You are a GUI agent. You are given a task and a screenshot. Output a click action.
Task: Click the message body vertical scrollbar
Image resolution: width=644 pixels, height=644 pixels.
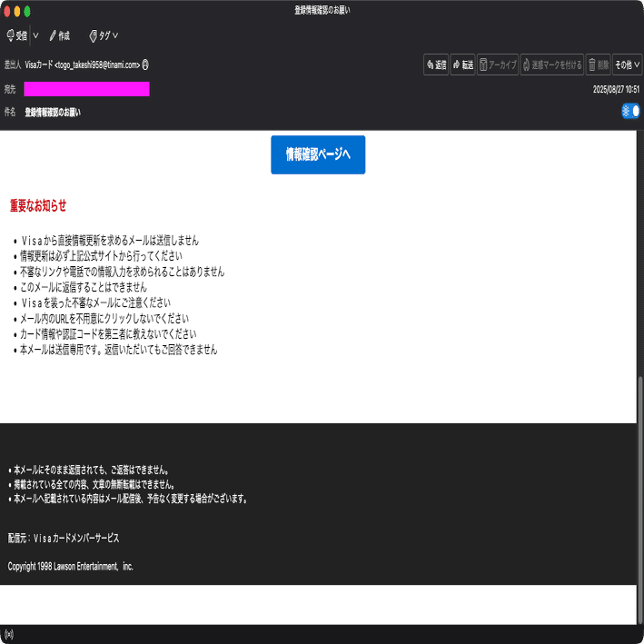639,499
